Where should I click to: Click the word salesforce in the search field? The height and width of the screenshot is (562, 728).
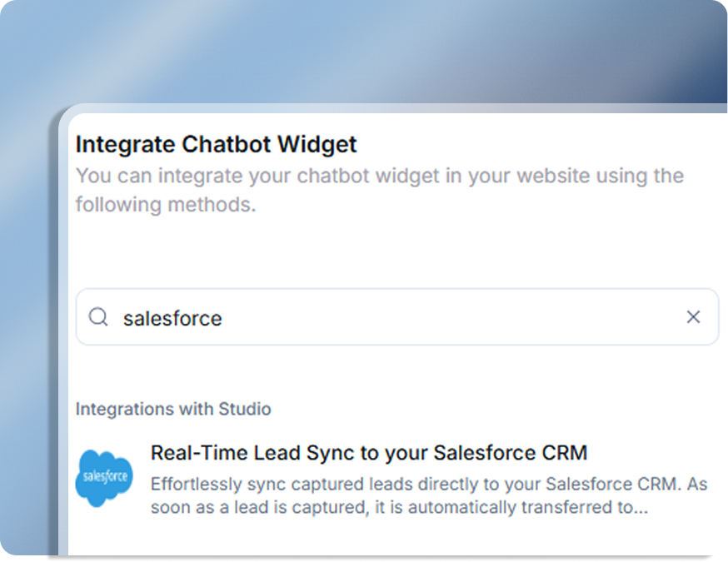point(172,317)
